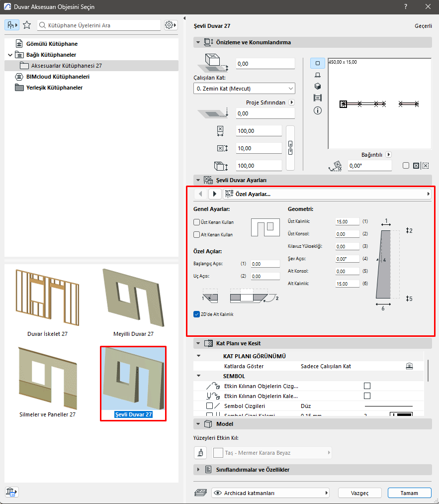
Task: Select Aksesuarlar Kütüphanesi 27 folder
Action: click(91, 66)
